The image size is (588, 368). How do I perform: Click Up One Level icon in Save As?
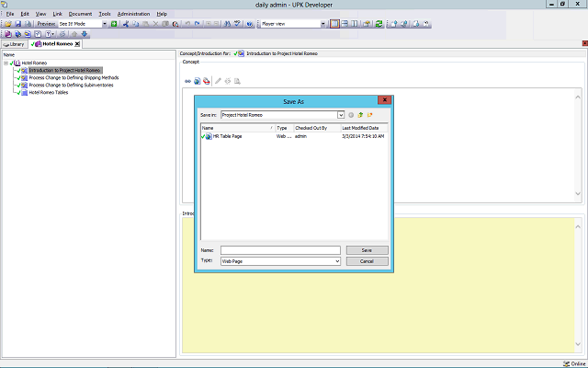(x=360, y=115)
